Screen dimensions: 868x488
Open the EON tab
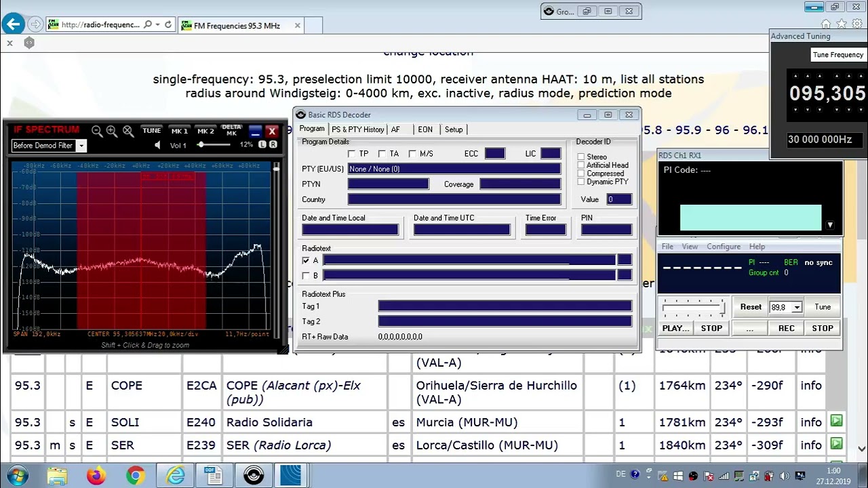click(x=425, y=129)
